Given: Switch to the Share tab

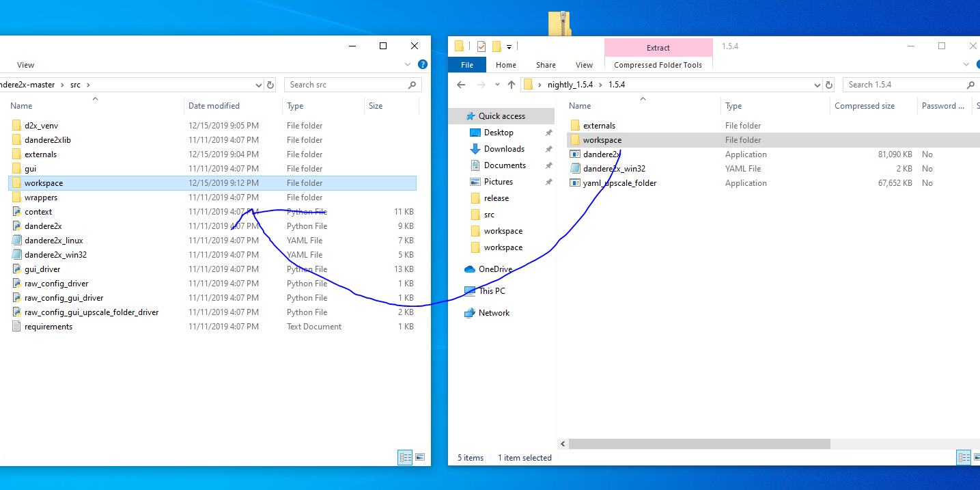Looking at the screenshot, I should 546,64.
